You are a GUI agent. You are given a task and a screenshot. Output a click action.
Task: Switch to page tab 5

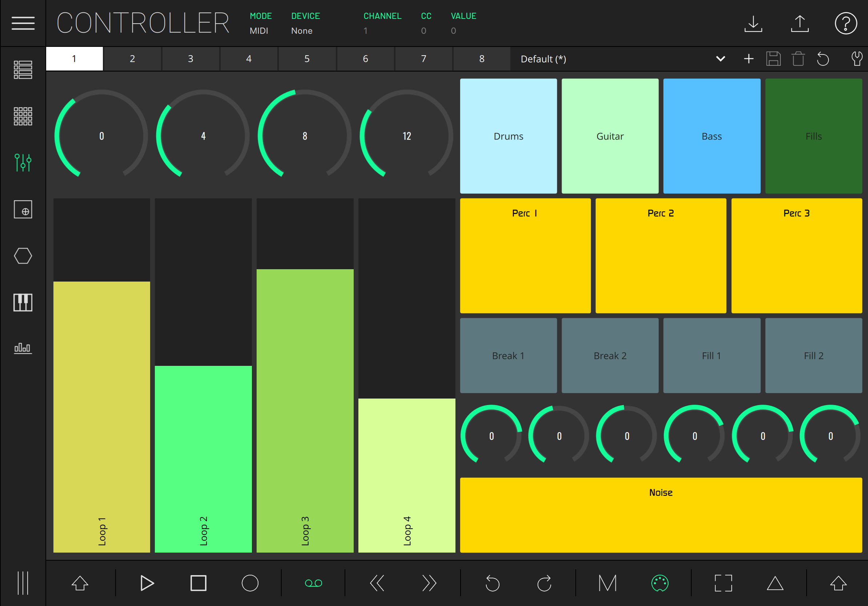click(307, 58)
